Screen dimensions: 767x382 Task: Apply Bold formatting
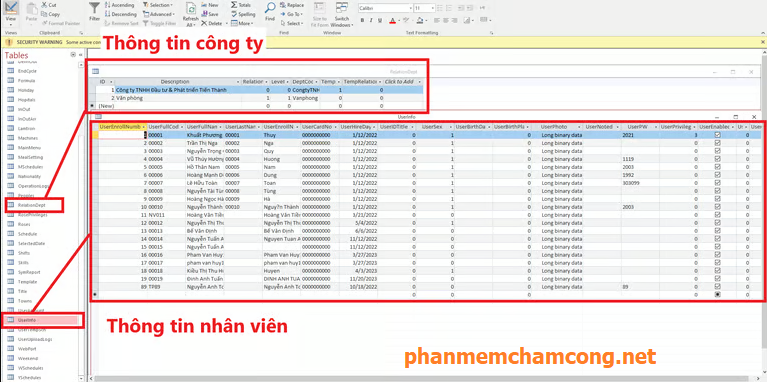362,21
